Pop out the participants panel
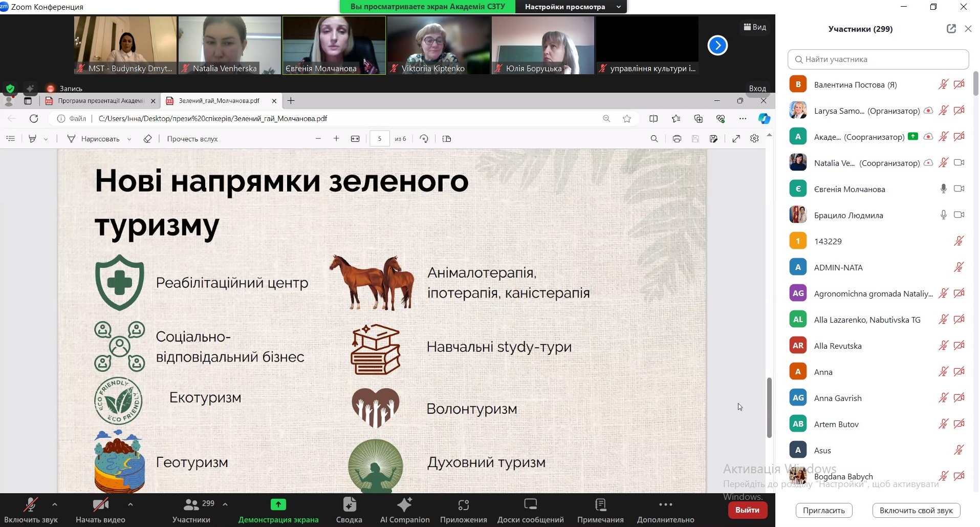 click(x=951, y=29)
